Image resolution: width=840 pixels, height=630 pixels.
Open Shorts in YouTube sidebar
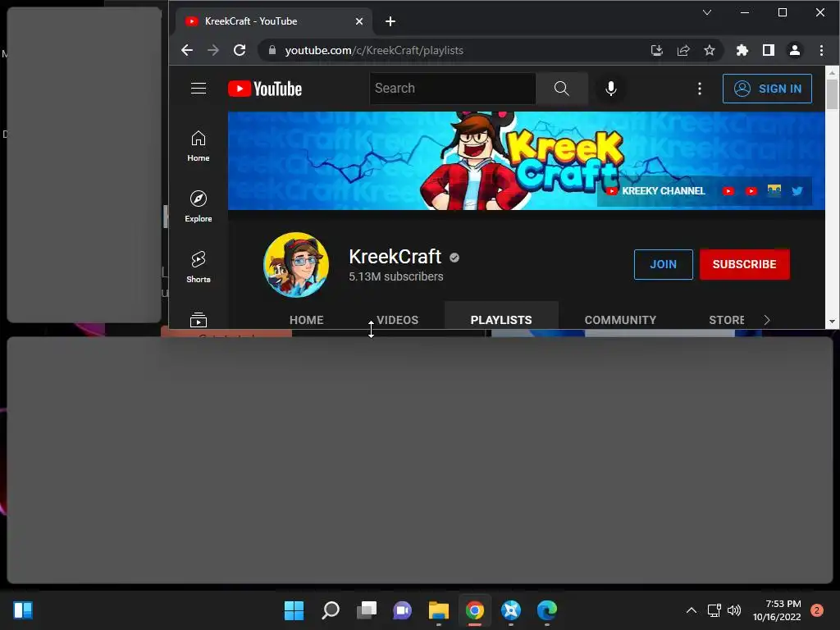click(199, 267)
